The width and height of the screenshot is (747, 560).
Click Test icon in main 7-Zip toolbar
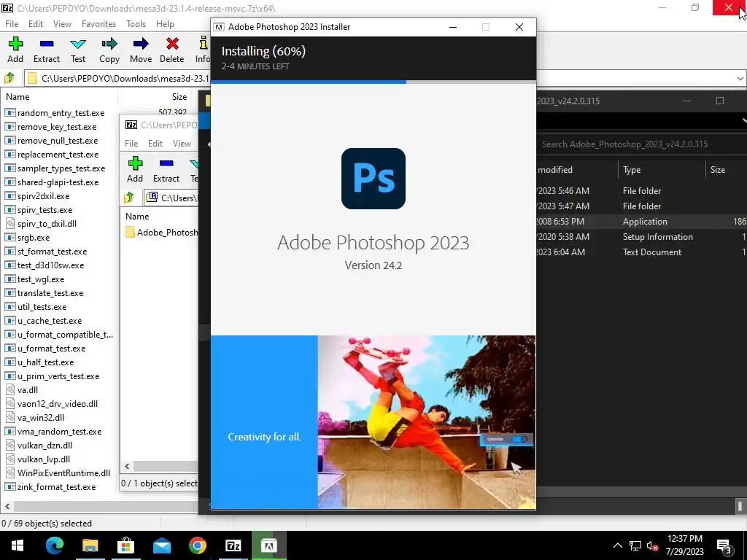(x=78, y=44)
